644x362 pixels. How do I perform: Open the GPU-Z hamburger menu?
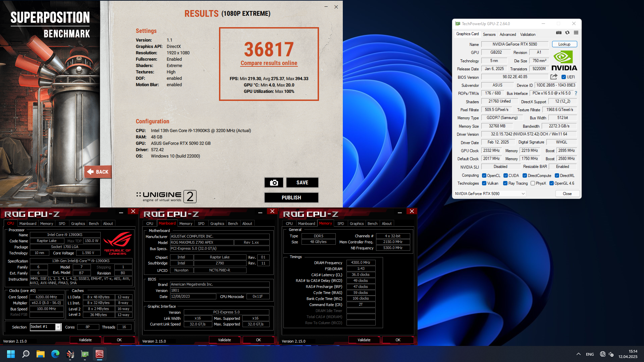[576, 33]
